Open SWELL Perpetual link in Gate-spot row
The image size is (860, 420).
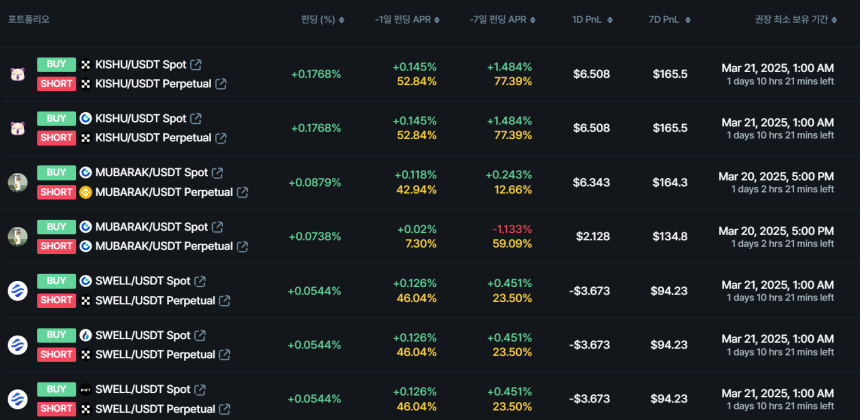coord(224,300)
